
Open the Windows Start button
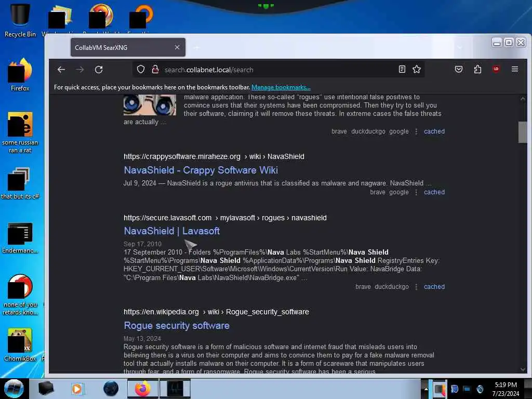pos(14,389)
